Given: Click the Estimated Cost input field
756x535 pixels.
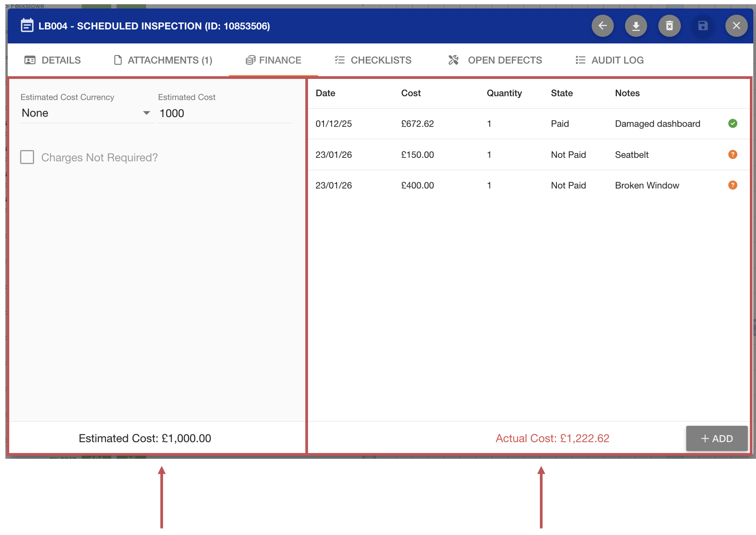Looking at the screenshot, I should pyautogui.click(x=225, y=113).
